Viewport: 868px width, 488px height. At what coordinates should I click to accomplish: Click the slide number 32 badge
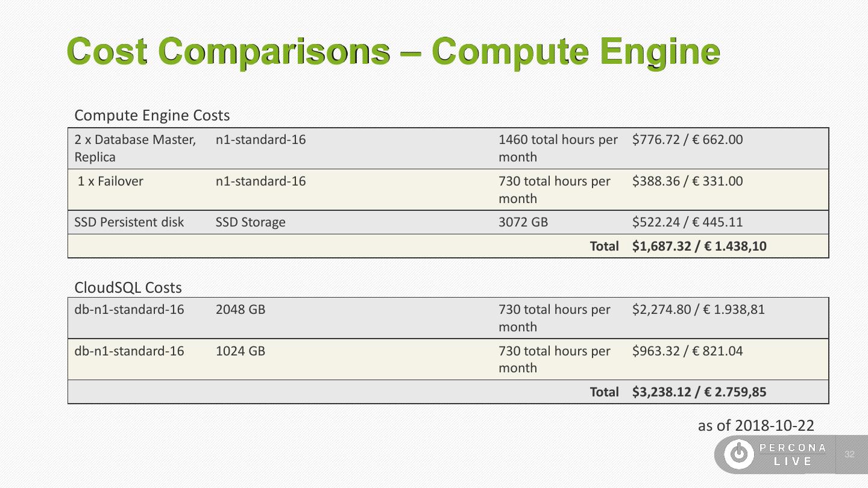(x=850, y=454)
